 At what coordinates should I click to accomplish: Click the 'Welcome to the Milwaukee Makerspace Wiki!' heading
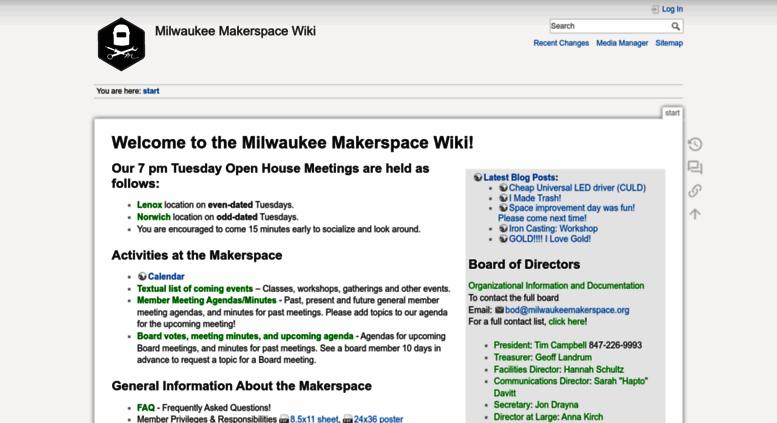click(x=292, y=143)
